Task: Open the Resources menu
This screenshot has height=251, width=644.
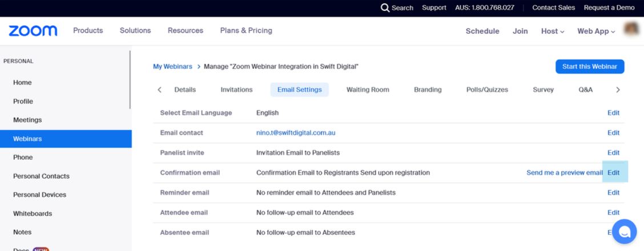Action: click(x=185, y=30)
